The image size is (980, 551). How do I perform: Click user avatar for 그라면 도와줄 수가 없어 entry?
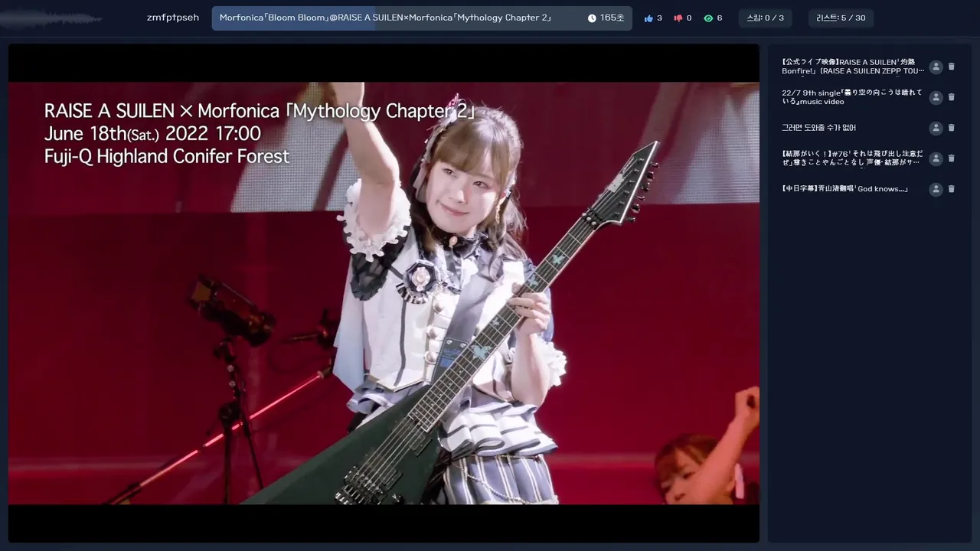pos(936,128)
